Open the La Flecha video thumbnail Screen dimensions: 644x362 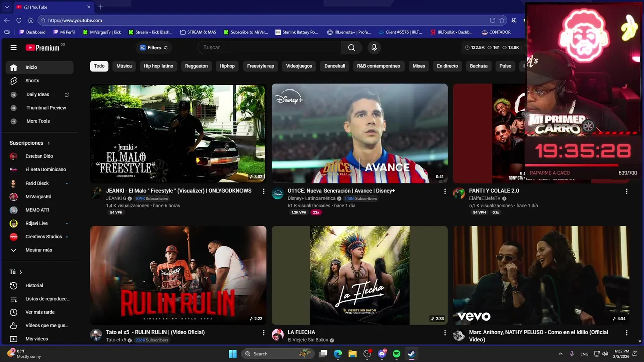[x=360, y=275]
